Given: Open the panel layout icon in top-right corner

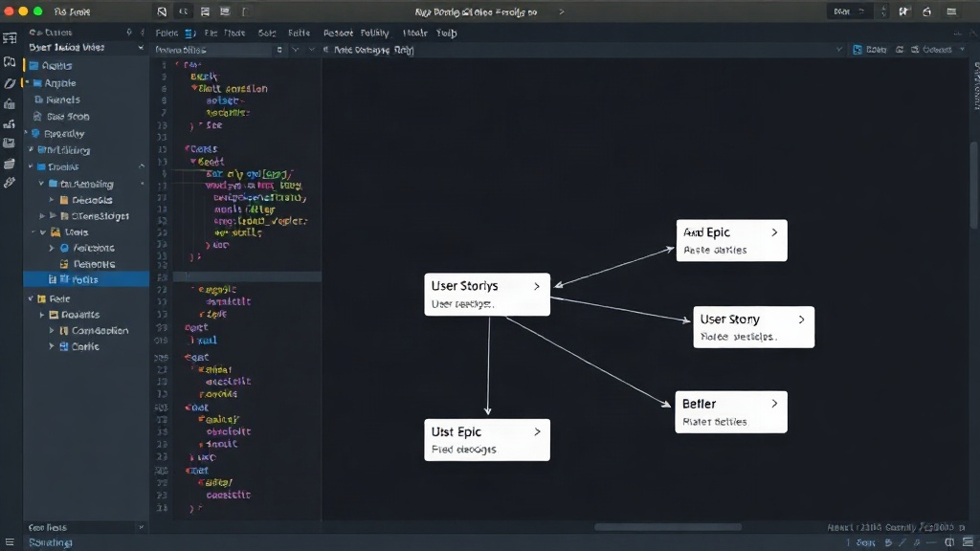Looking at the screenshot, I should click(951, 11).
